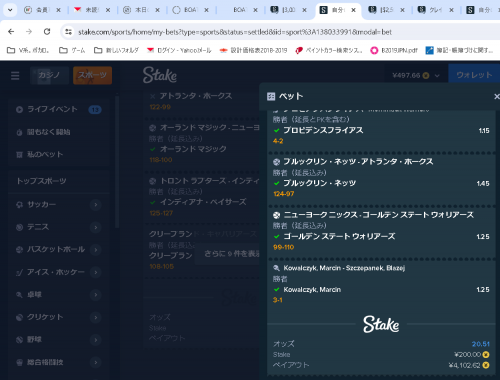Click the Kowalczyk, Marcin - Szczepanek match title
The height and width of the screenshot is (380, 500).
point(344,268)
